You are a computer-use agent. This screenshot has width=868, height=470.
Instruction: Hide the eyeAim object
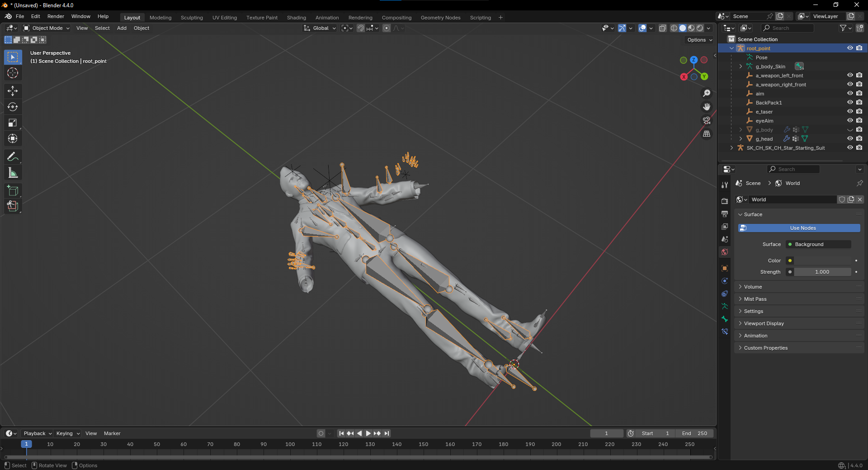[850, 121]
